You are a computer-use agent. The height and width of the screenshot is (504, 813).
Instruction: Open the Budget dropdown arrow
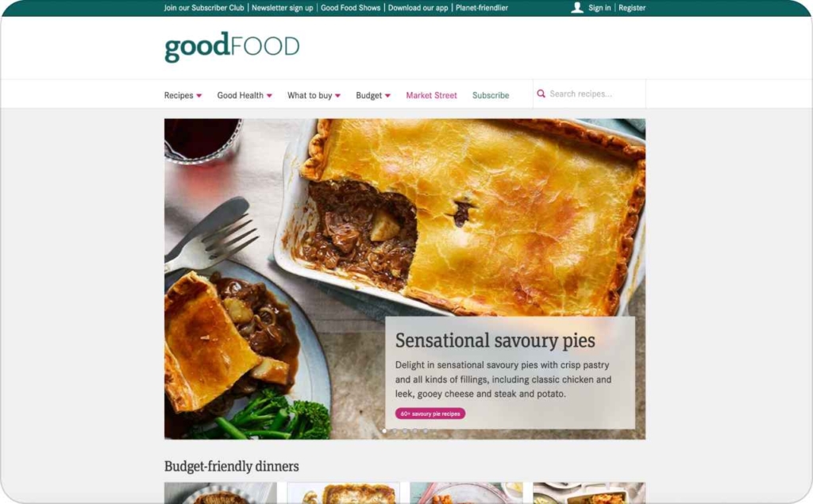[387, 95]
